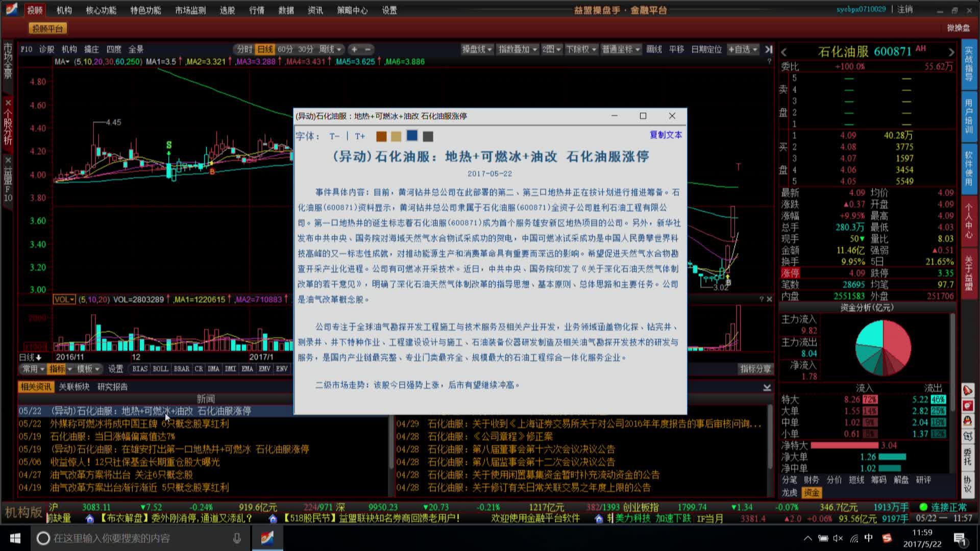
Task: Click 投顾平台 button
Action: tap(47, 29)
